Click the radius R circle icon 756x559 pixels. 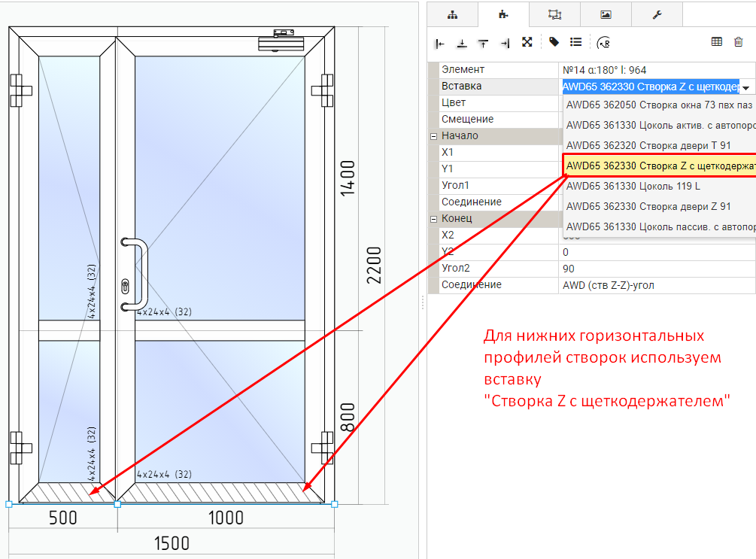click(603, 43)
